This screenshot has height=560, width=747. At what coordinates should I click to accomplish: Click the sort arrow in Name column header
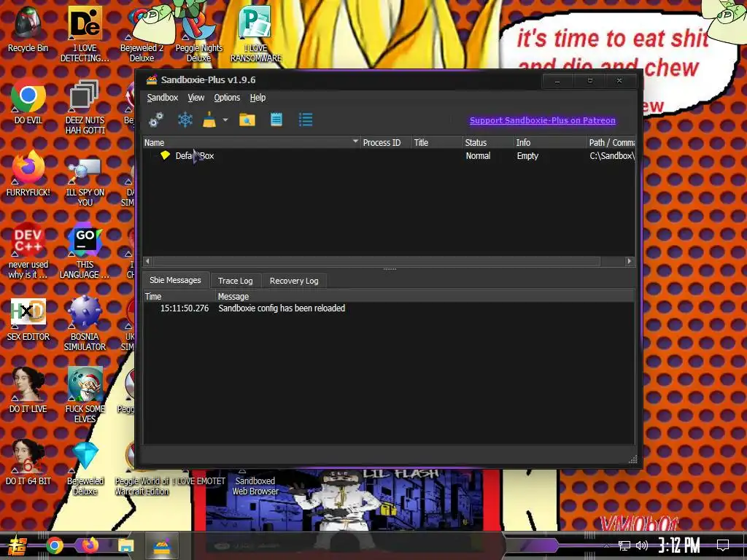click(355, 141)
